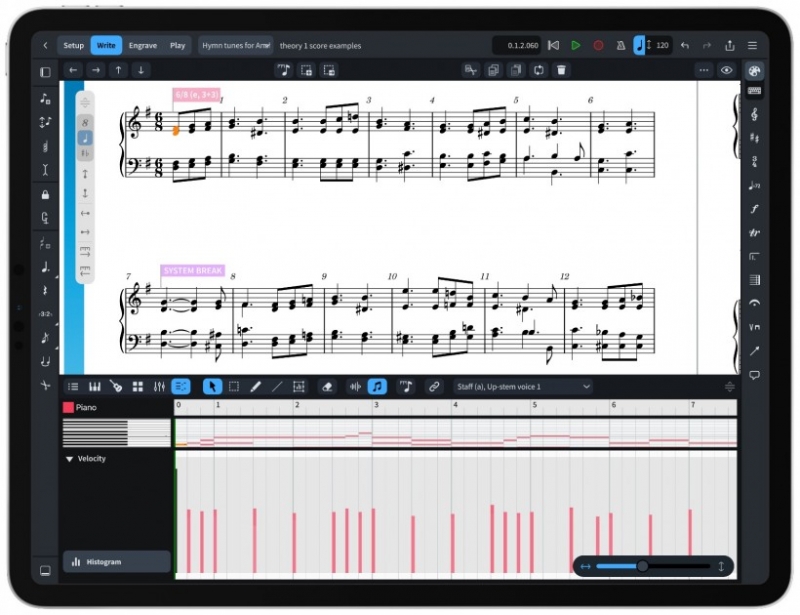The image size is (800, 615).
Task: Open the Holds and Pauses fermata panel
Action: point(754,303)
